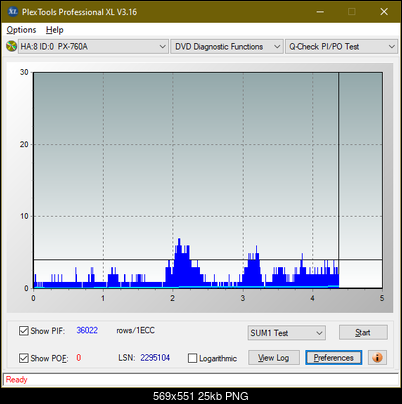Enable the Logarithmic checkbox
The image size is (402, 404).
tap(192, 358)
